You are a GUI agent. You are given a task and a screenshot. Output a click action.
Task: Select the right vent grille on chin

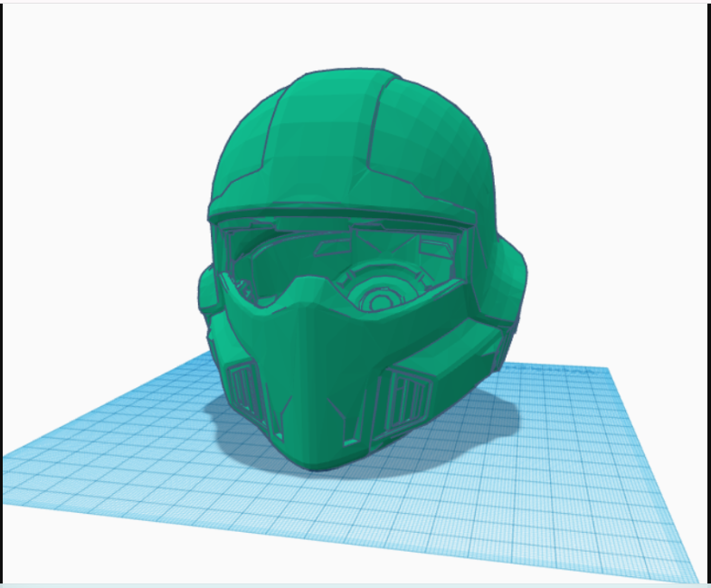(407, 398)
